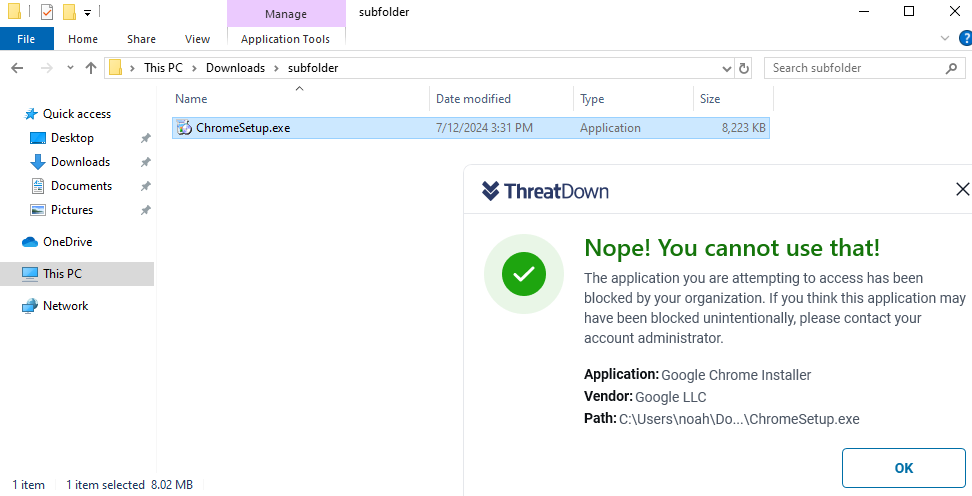Switch to the Share ribbon tab
This screenshot has width=972, height=496.
click(141, 39)
